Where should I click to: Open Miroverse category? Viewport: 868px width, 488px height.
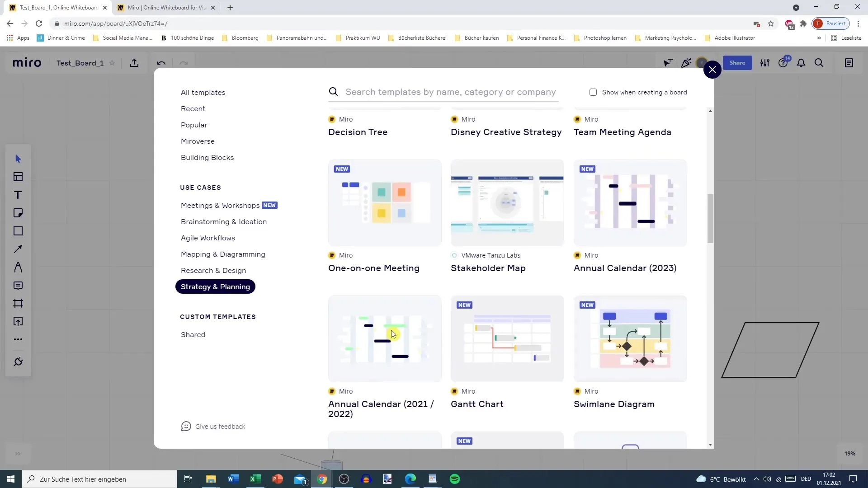point(198,141)
